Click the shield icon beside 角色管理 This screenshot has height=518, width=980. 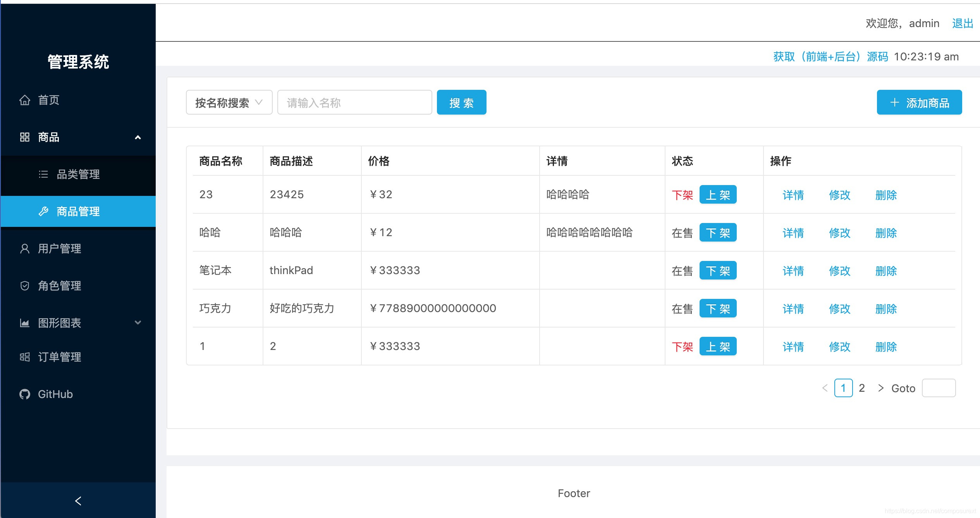click(25, 286)
